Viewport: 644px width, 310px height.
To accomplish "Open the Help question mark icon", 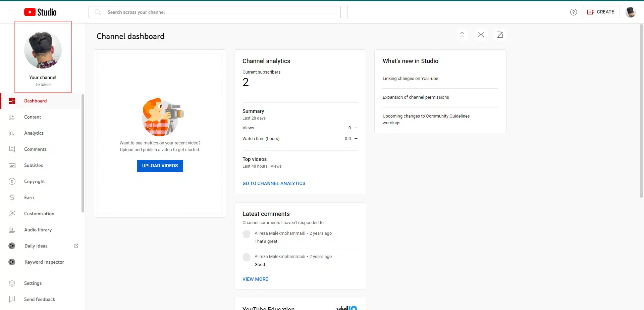I will point(574,12).
